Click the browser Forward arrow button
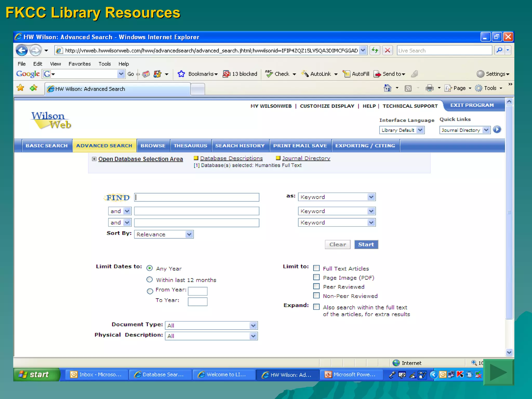 [35, 50]
